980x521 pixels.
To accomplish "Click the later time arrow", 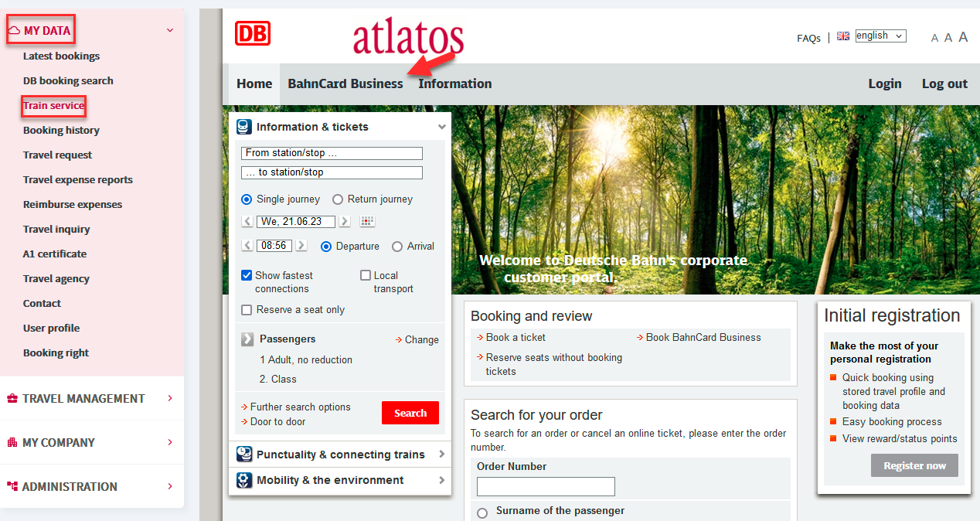I will tap(301, 246).
